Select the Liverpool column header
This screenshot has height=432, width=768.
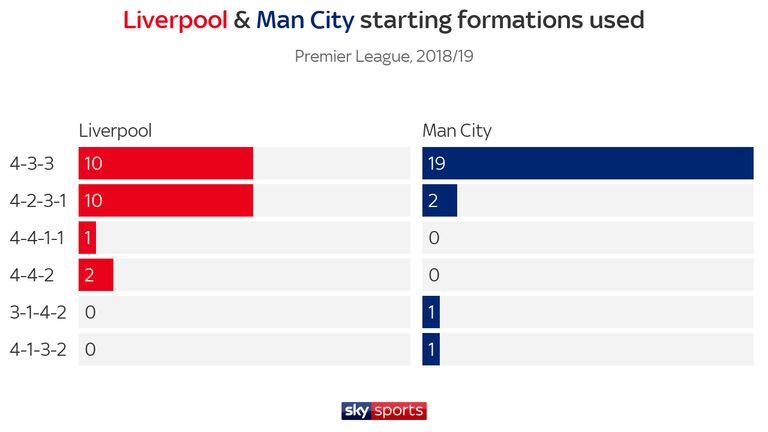click(x=115, y=131)
